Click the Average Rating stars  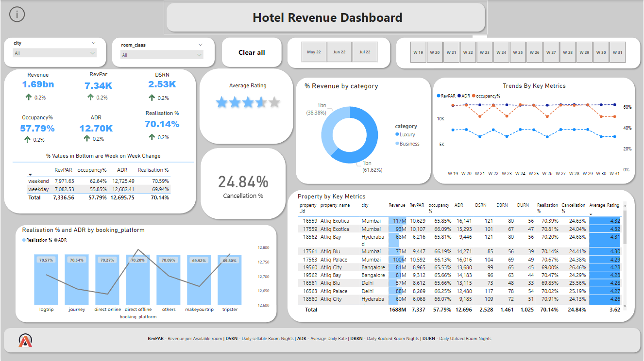tap(248, 102)
